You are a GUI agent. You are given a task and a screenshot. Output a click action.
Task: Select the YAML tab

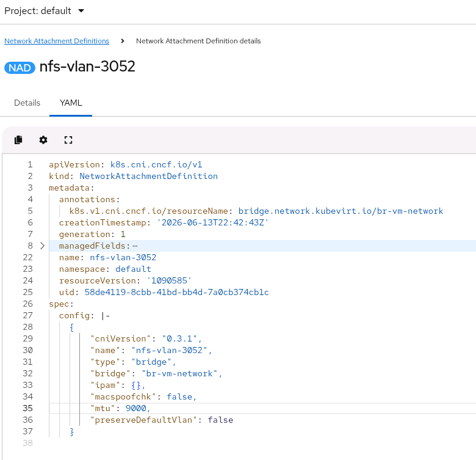(71, 103)
